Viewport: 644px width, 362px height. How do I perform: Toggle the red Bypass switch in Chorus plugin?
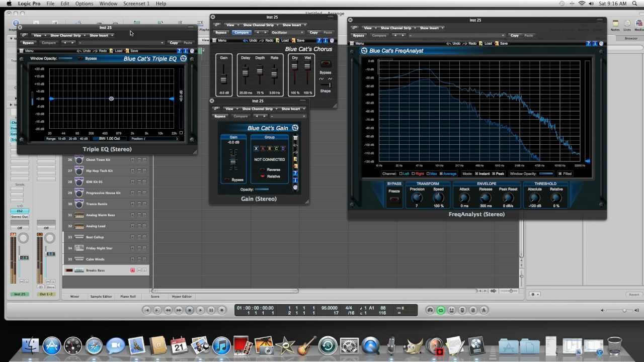(326, 64)
